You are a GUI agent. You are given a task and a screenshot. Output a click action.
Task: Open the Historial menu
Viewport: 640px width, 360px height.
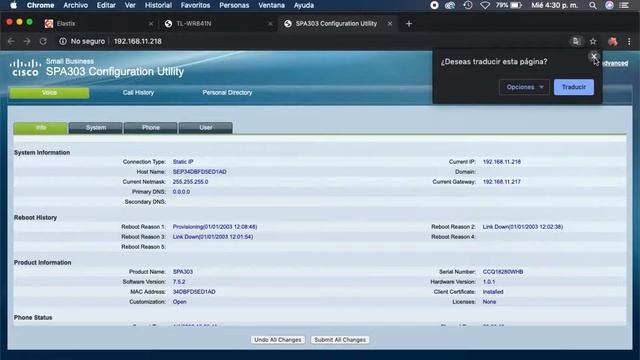158,5
